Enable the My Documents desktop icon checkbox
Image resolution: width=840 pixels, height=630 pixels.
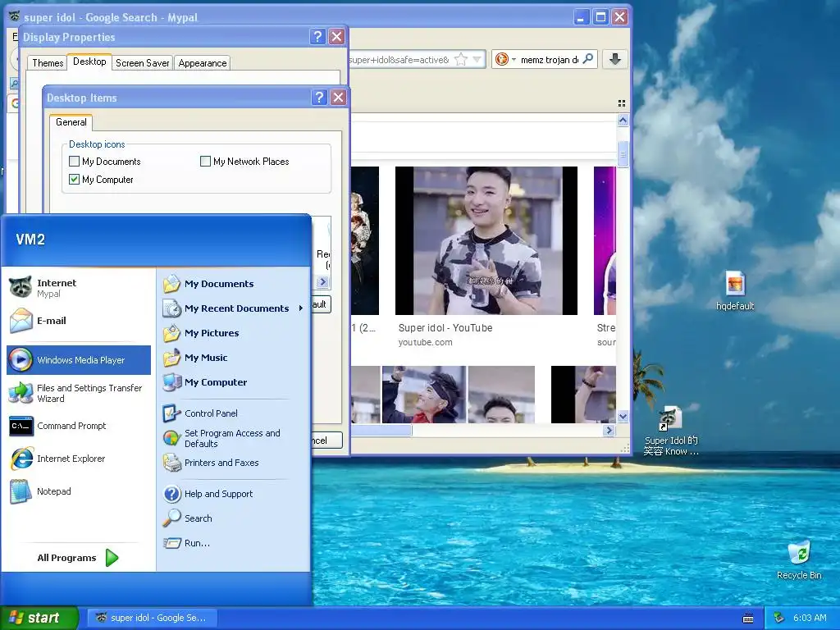point(74,162)
